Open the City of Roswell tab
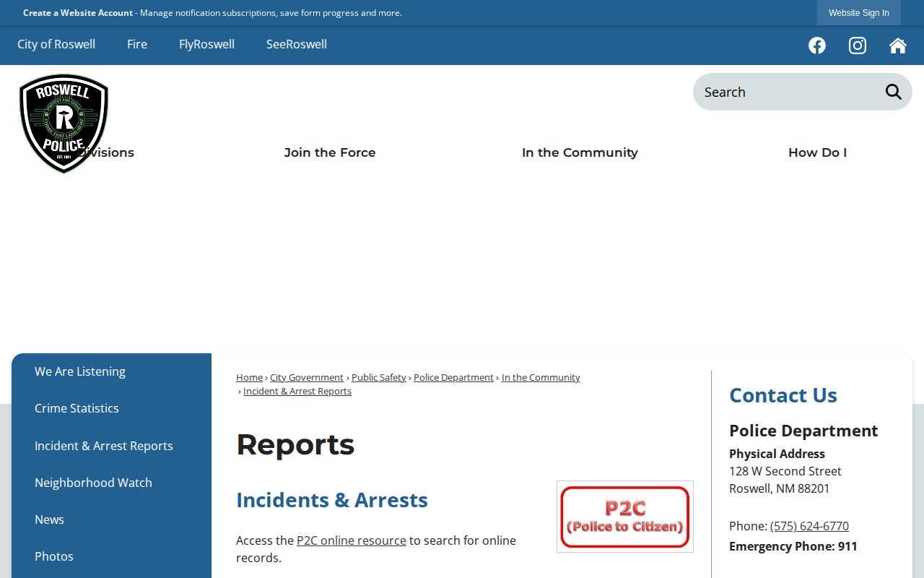Image resolution: width=924 pixels, height=578 pixels. click(56, 44)
